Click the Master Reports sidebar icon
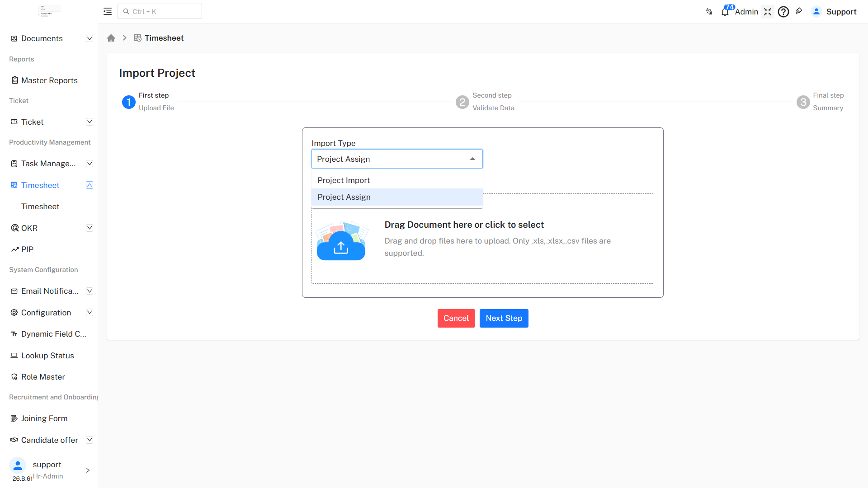This screenshot has height=488, width=868. click(14, 80)
